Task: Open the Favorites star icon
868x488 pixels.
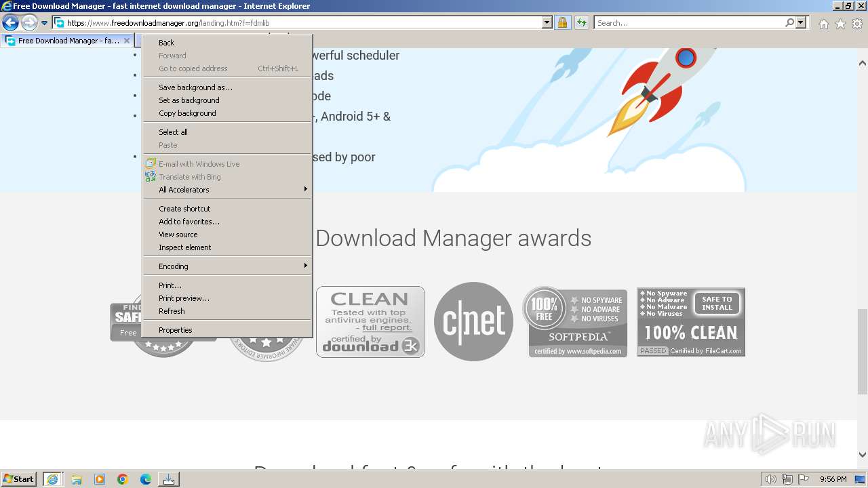Action: (840, 24)
